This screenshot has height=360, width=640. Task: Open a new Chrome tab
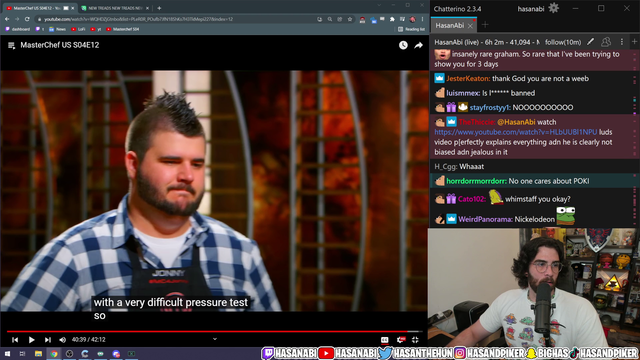159,8
